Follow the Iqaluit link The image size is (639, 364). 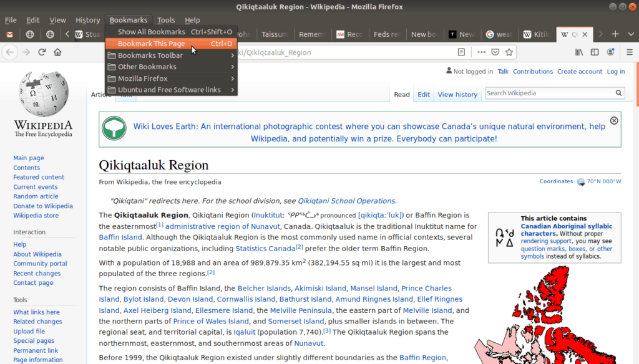[244, 332]
